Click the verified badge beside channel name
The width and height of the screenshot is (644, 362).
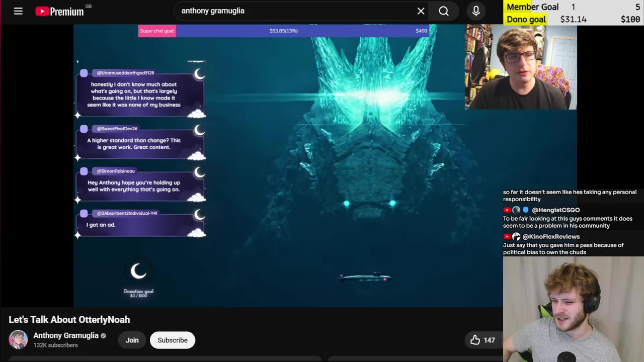pyautogui.click(x=104, y=335)
